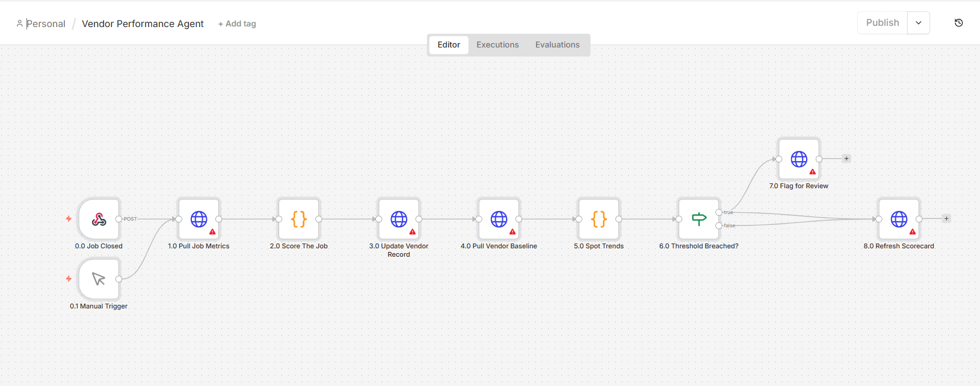Click the "6.0 Threshold Breached?" label
980x386 pixels.
point(698,246)
